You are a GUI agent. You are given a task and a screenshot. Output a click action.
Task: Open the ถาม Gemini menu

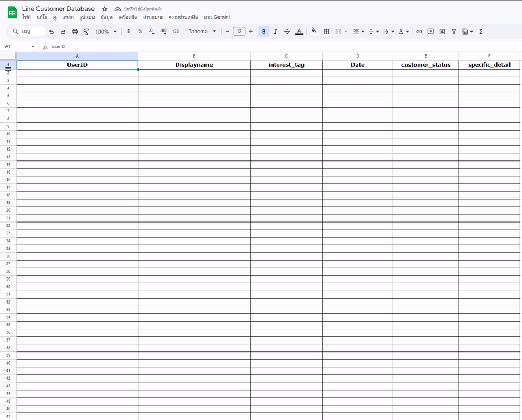coord(217,17)
